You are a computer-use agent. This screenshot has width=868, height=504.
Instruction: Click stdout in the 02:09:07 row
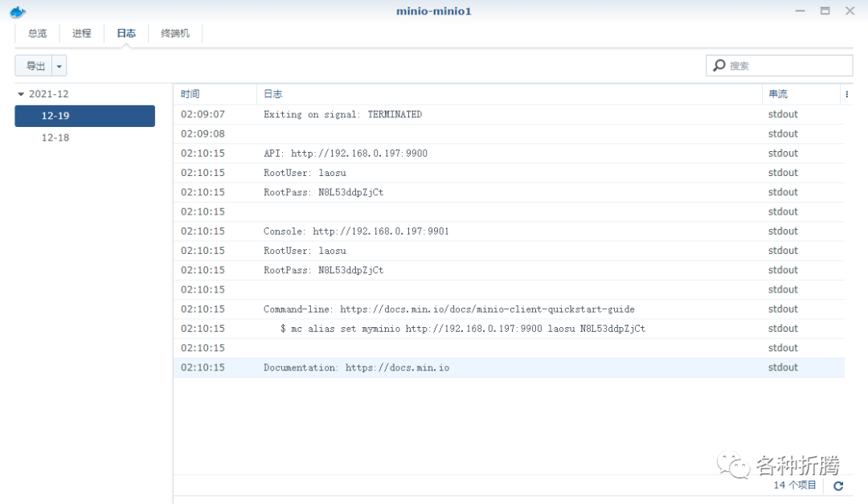[x=783, y=115]
